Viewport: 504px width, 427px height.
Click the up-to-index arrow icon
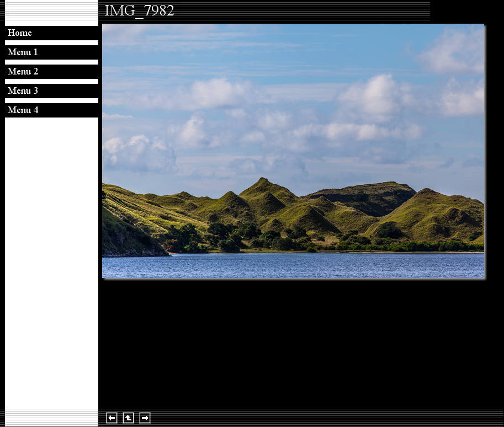point(128,418)
